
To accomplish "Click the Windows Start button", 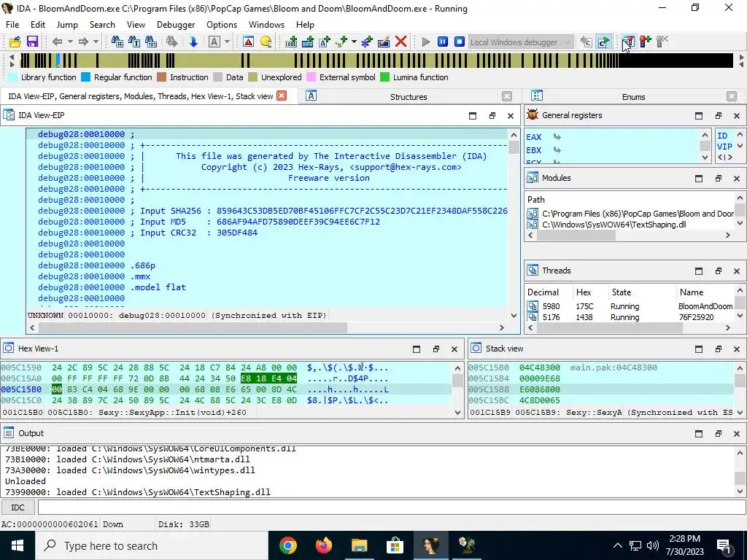I will [x=18, y=545].
